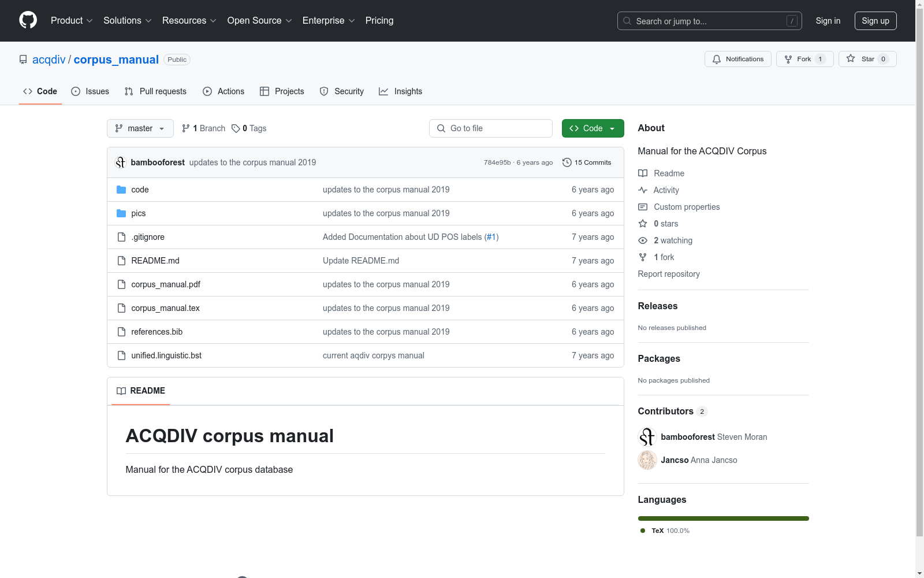The image size is (924, 578).
Task: Open the corpus_manual.pdf file
Action: point(166,284)
